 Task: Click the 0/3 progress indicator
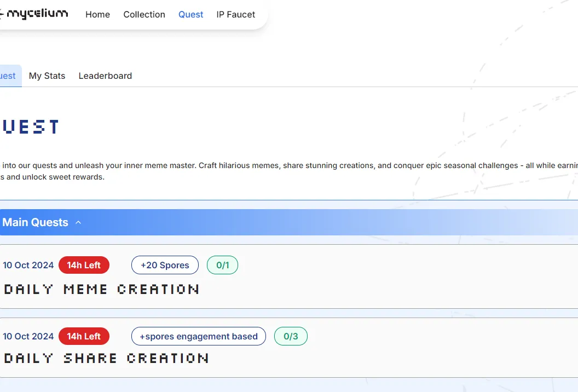click(291, 337)
